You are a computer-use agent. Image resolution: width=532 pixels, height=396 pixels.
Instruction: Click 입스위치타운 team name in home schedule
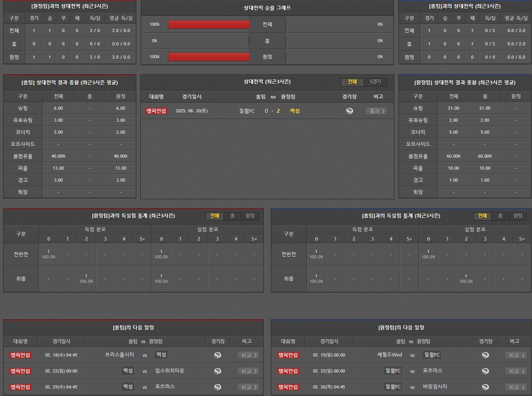coord(170,371)
